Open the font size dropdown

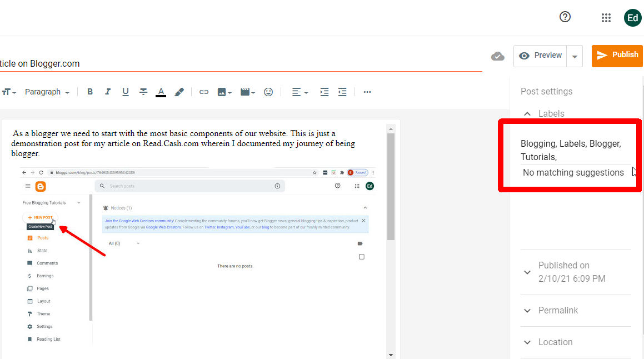click(9, 92)
